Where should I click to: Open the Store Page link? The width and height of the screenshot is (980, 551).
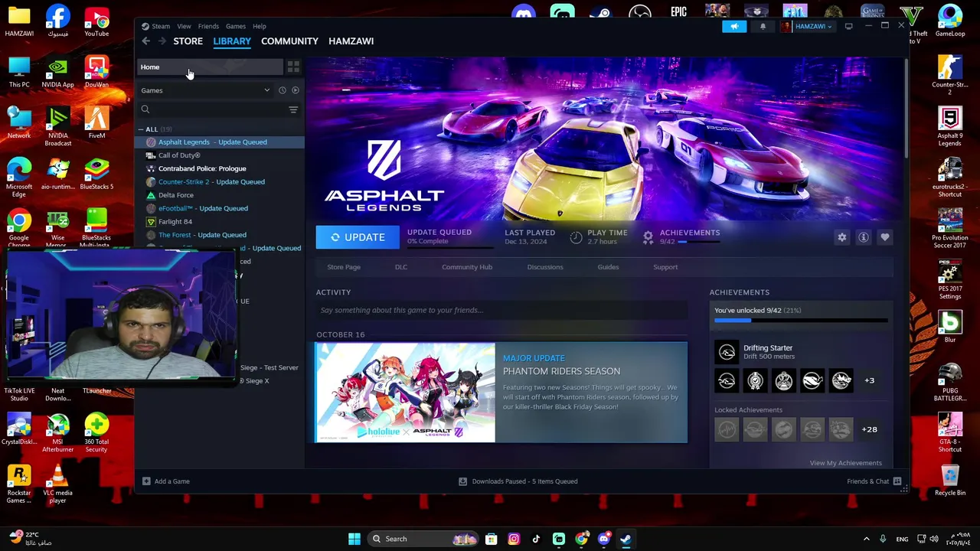[x=344, y=267]
